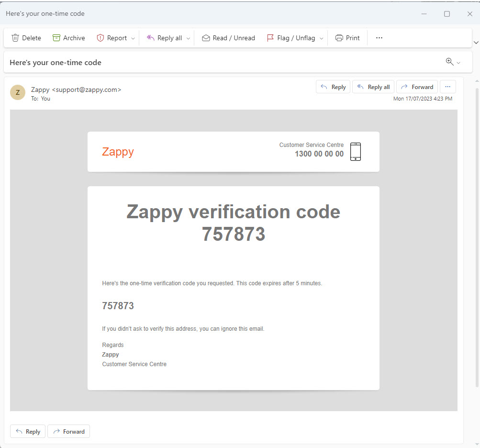Click the Reply button below the email
The height and width of the screenshot is (448, 480).
[x=28, y=431]
